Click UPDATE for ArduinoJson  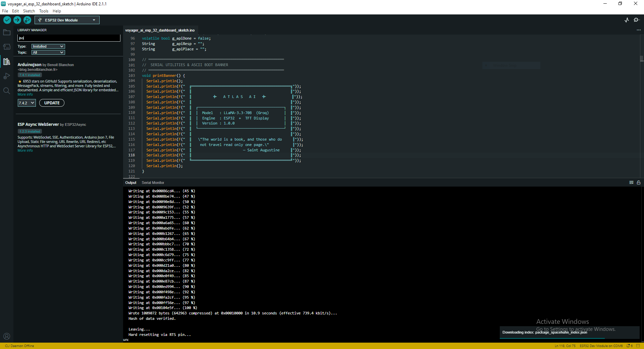click(x=52, y=103)
